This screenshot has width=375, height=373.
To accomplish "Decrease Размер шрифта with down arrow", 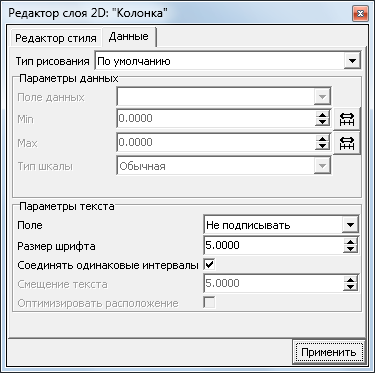I will 350,249.
